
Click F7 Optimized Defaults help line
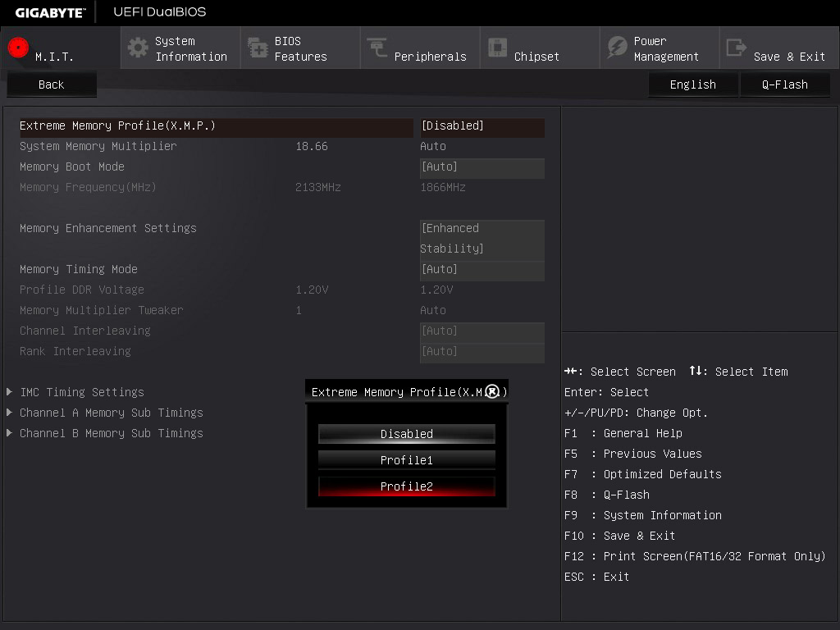coord(643,474)
